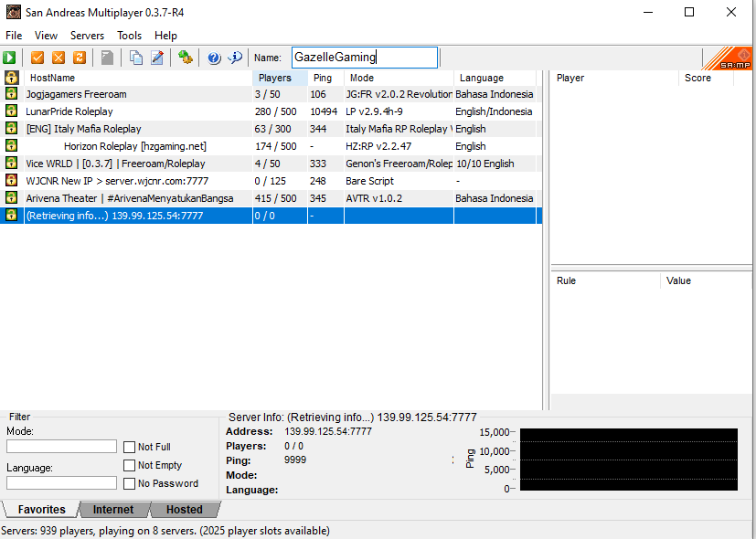Click lock icon beside Horizon Roleplay
Viewport: 756px width, 539px height.
tap(12, 146)
